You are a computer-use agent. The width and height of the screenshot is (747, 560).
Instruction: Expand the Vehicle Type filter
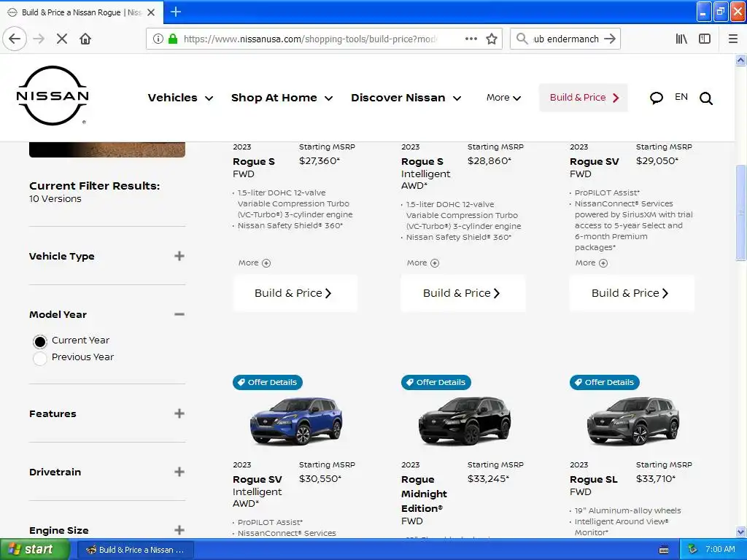[179, 256]
